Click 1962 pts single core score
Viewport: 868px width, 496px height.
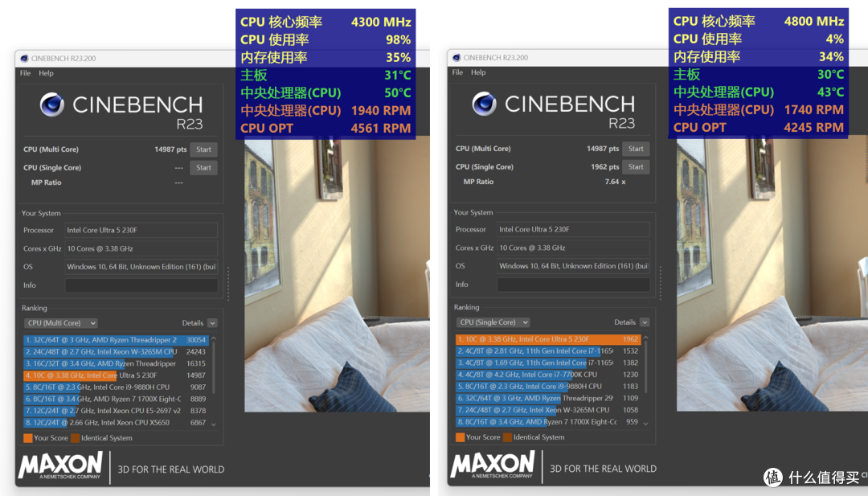coord(605,167)
